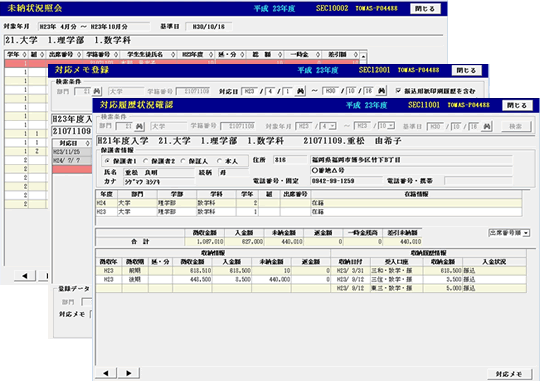The height and width of the screenshot is (381, 540).
Task: Select H23 enrollment row with 学年 1
Action: point(309,212)
